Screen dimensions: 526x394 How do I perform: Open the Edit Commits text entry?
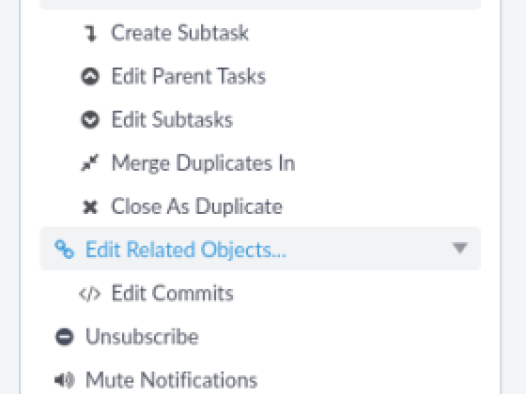(x=172, y=293)
